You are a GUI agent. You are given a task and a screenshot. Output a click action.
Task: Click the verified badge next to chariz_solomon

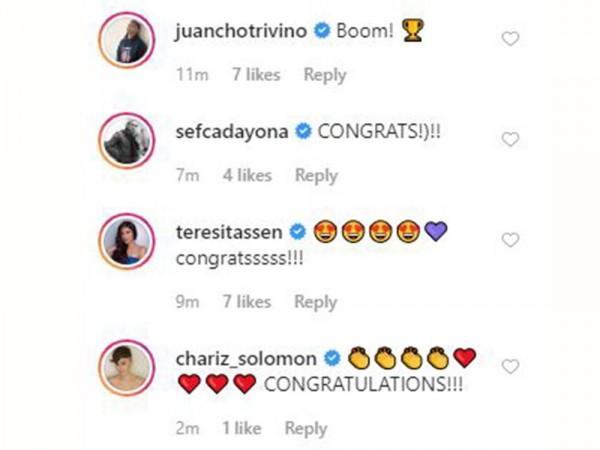(333, 358)
